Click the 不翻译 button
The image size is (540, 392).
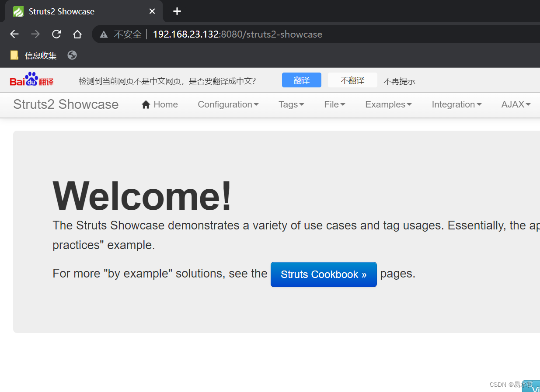[352, 80]
